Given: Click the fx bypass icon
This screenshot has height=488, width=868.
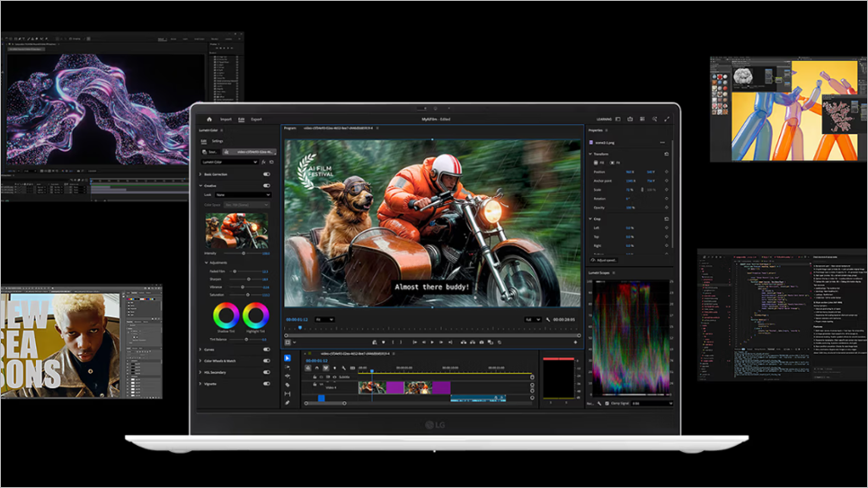Looking at the screenshot, I should tap(263, 163).
